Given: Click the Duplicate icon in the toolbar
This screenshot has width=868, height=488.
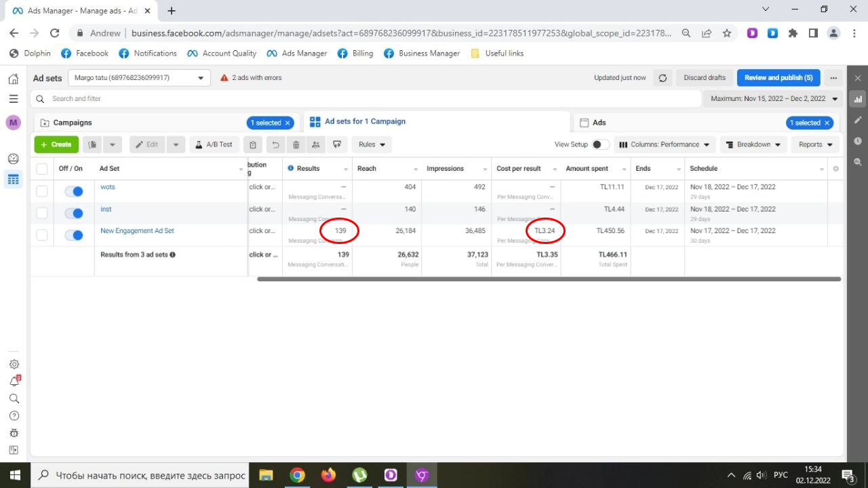Looking at the screenshot, I should (x=92, y=144).
